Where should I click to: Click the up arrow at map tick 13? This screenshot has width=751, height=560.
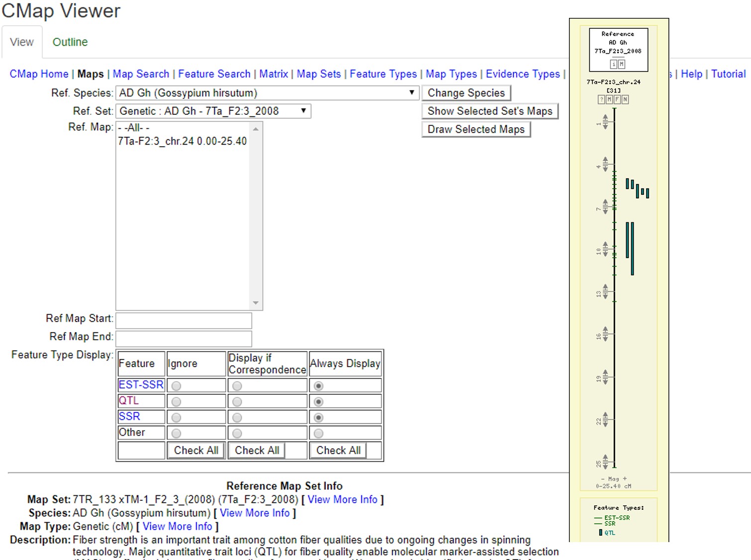605,287
